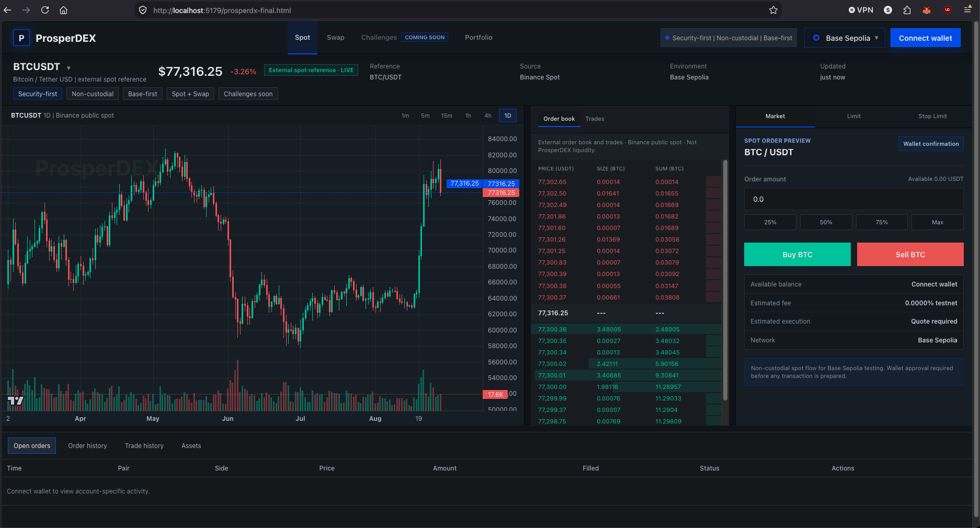The width and height of the screenshot is (980, 528).
Task: Open the Open orders tab
Action: (32, 446)
